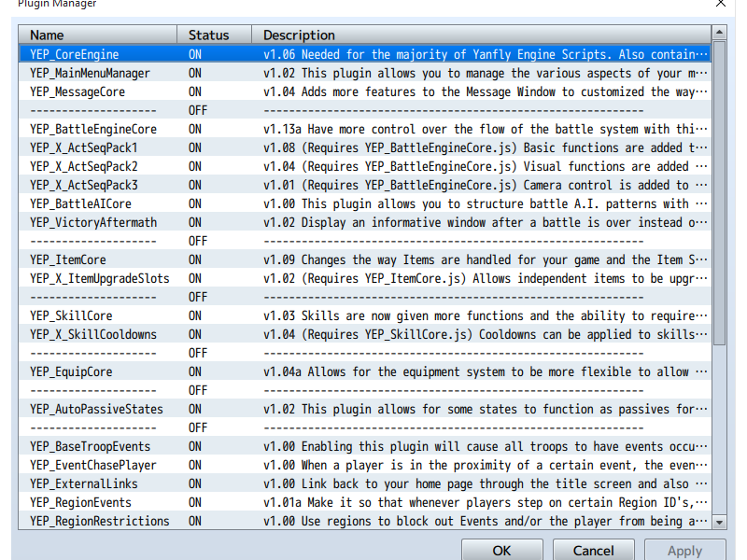Click the v1.01 Camera control description
This screenshot has width=747, height=560.
485,185
